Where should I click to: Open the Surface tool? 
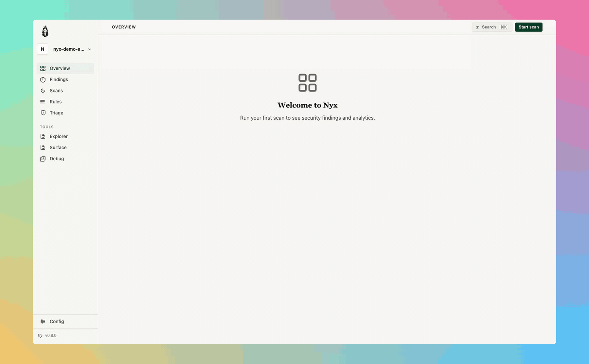tap(65, 147)
